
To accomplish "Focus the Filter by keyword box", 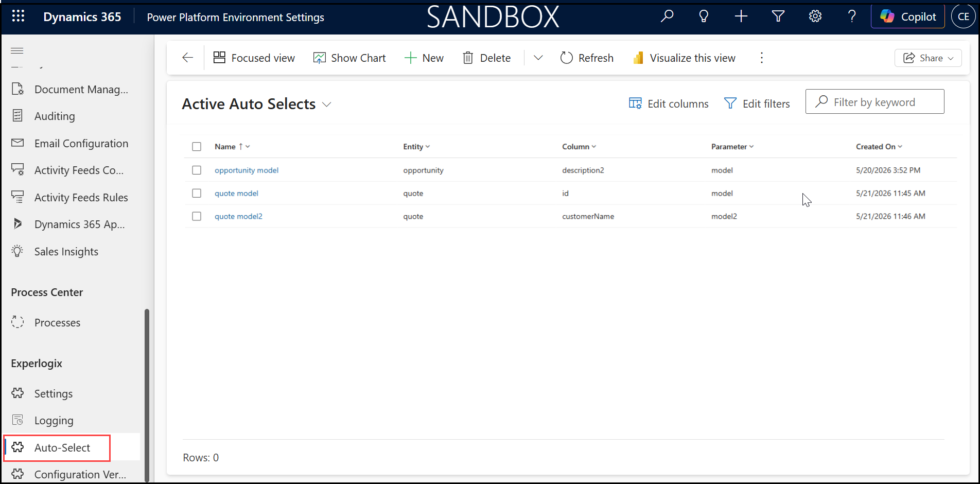I will [874, 101].
